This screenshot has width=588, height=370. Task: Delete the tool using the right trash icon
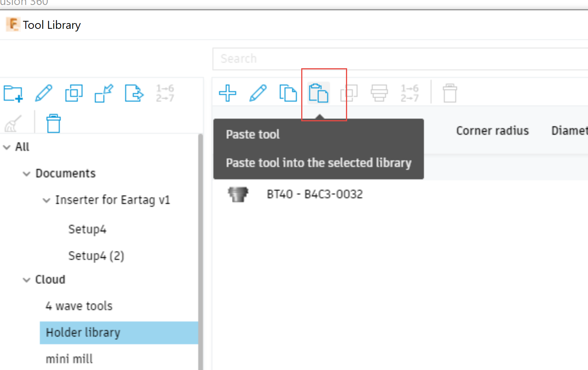pyautogui.click(x=450, y=93)
